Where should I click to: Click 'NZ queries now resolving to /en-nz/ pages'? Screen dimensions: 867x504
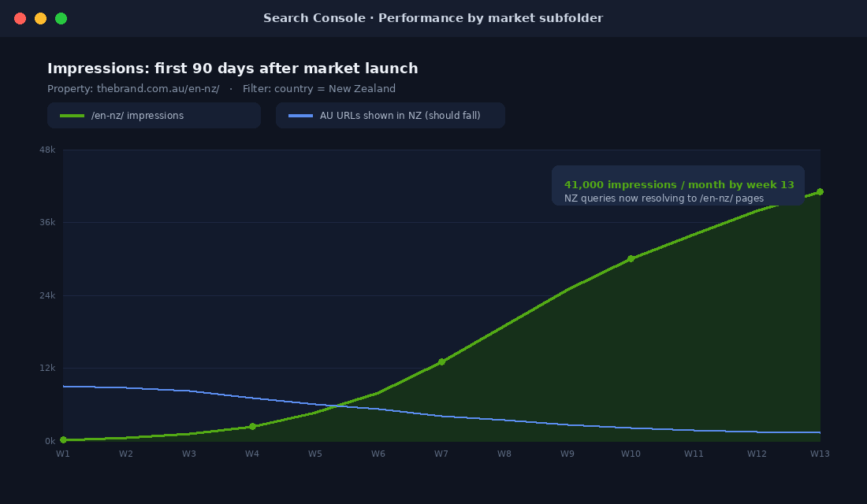(x=664, y=198)
